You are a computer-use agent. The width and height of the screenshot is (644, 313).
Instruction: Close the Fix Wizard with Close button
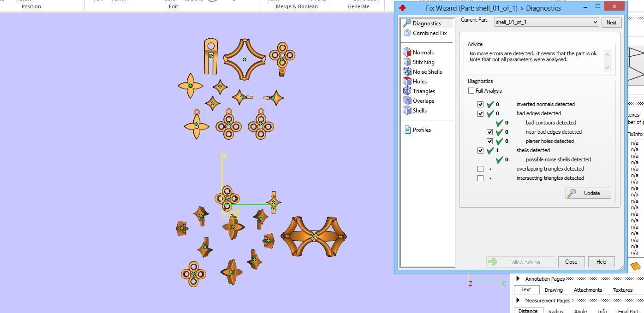(571, 262)
